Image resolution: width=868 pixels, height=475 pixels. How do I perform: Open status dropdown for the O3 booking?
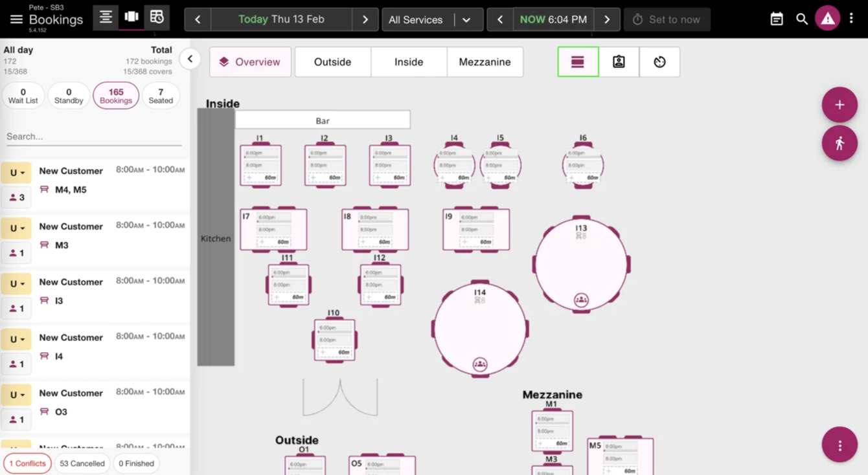click(x=16, y=395)
